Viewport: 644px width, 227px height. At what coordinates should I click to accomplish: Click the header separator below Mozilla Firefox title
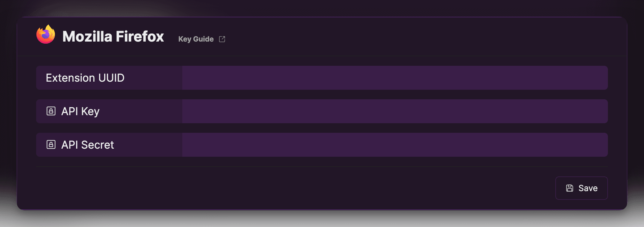point(322,56)
